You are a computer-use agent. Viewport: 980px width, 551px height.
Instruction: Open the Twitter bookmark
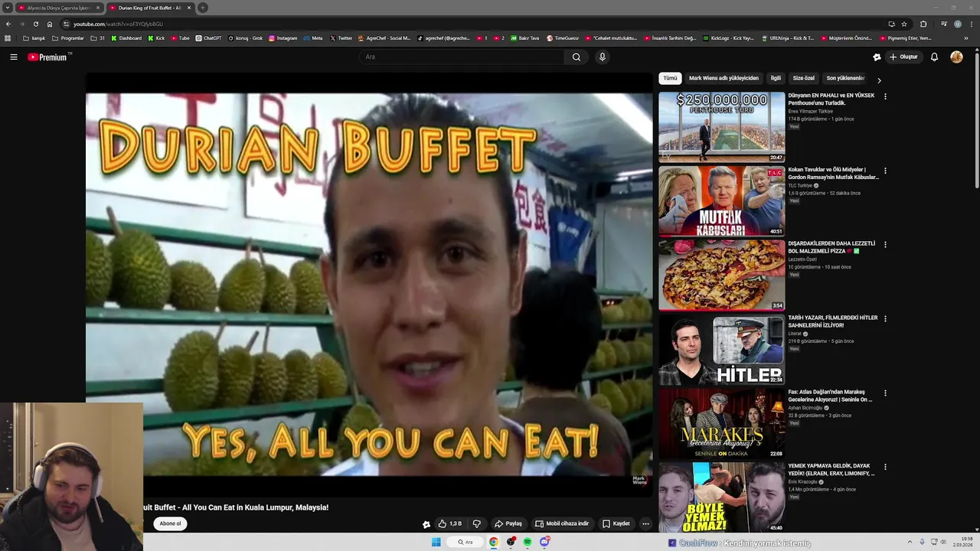tap(341, 38)
